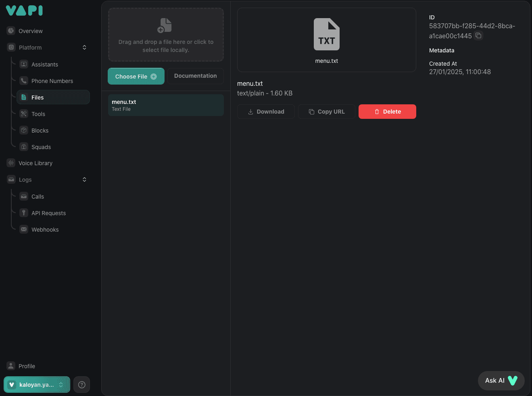This screenshot has width=532, height=396.
Task: Click the Tools wrench icon
Action: [24, 114]
